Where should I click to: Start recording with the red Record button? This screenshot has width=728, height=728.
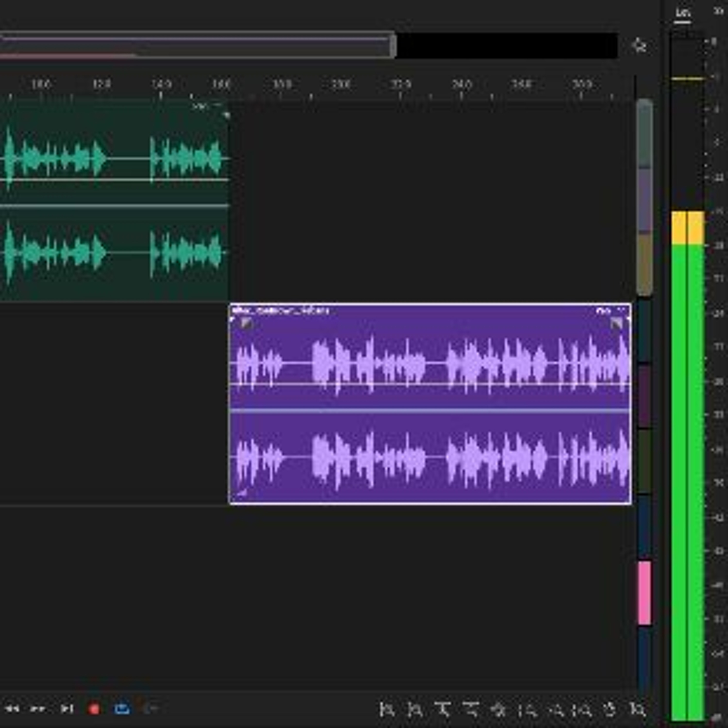(x=94, y=709)
